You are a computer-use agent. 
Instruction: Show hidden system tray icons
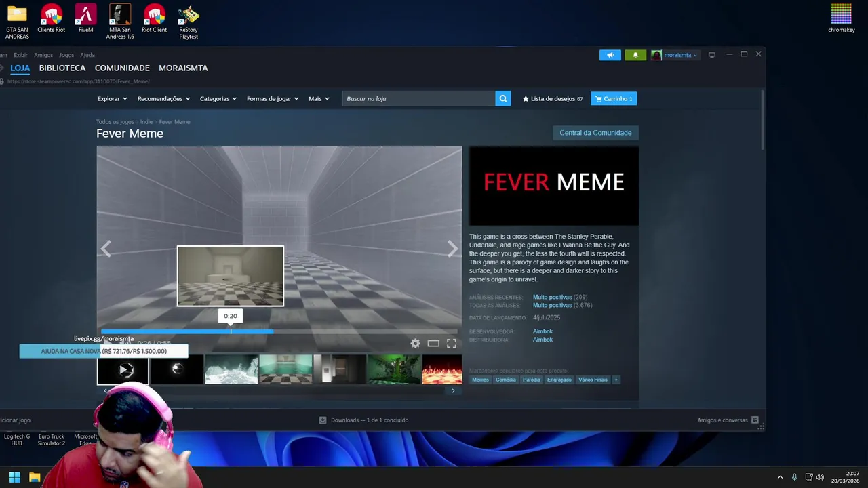780,477
